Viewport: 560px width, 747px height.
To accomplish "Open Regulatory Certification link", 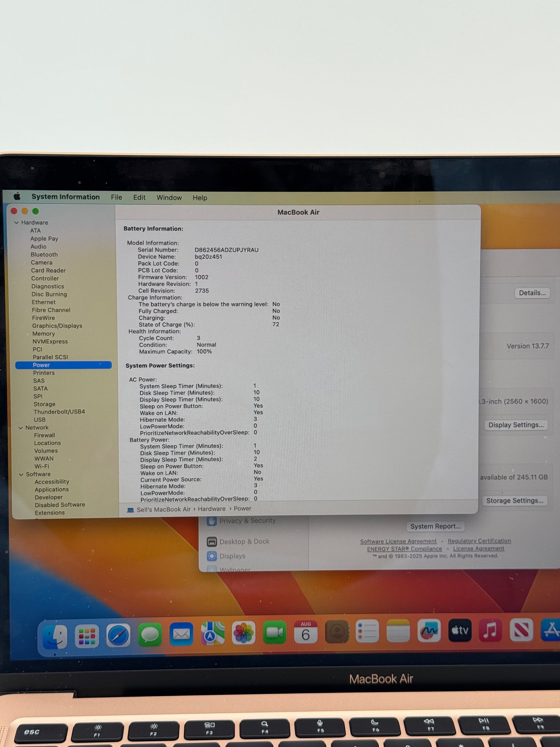I will 479,541.
